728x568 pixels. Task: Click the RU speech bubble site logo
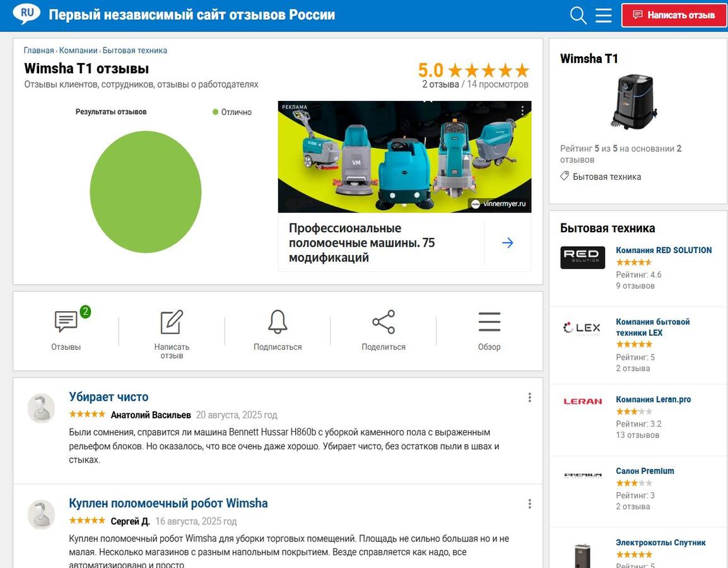point(26,14)
